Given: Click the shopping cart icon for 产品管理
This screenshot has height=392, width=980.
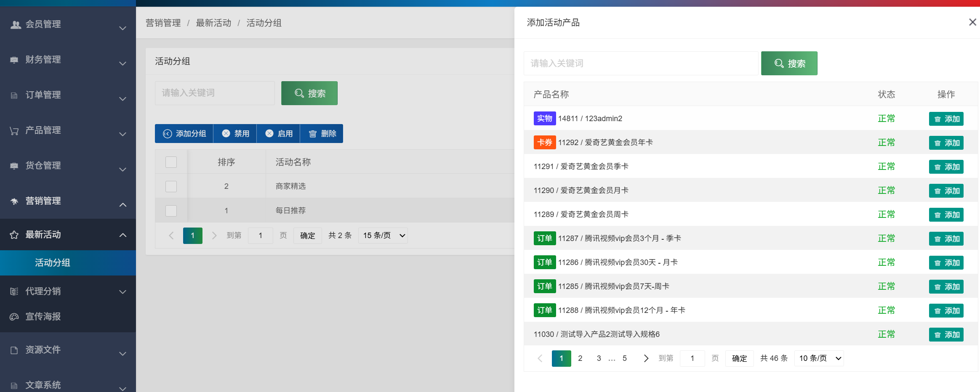Looking at the screenshot, I should (x=14, y=131).
